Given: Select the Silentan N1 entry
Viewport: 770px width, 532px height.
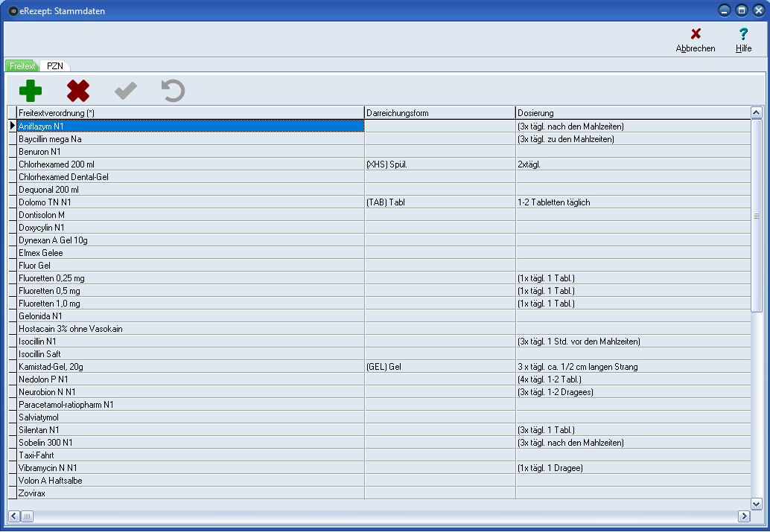Looking at the screenshot, I should coord(191,430).
